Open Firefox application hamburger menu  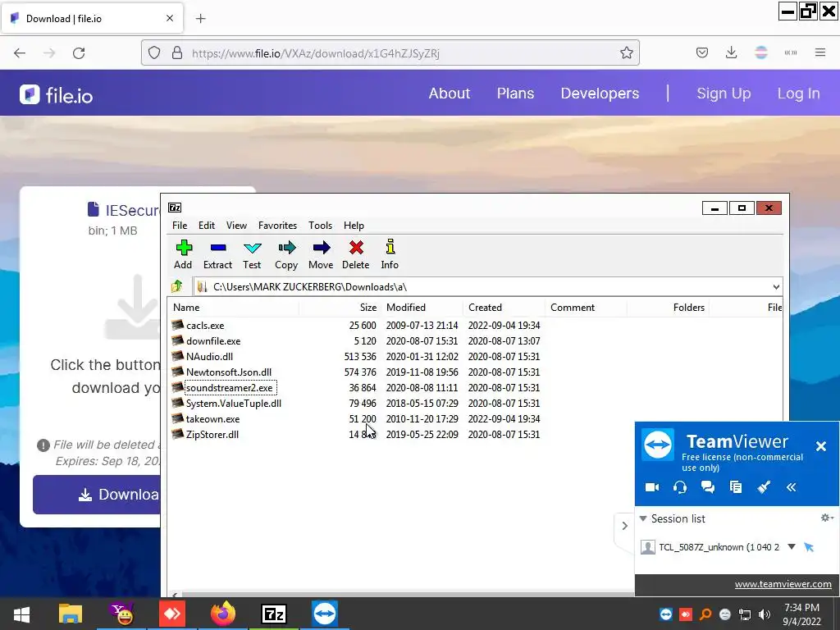[820, 52]
